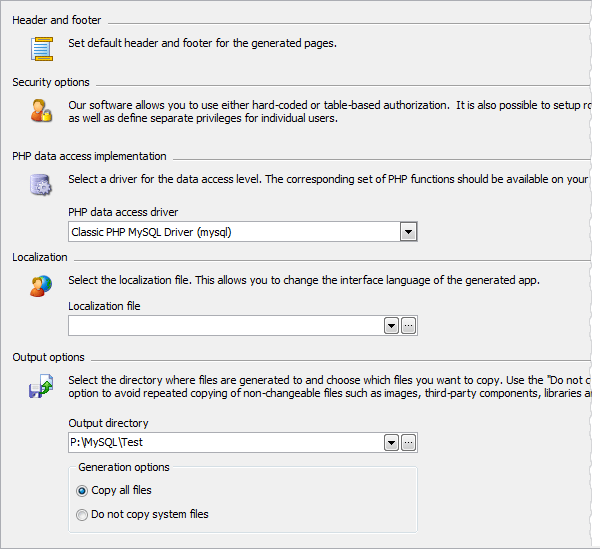
Task: Click the Output directory path field
Action: pyautogui.click(x=225, y=443)
